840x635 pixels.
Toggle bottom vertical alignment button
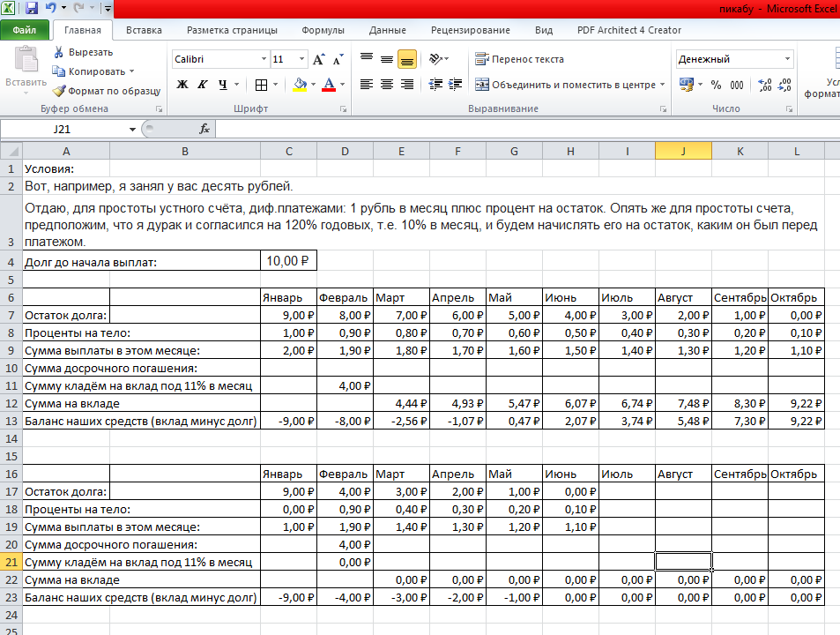click(406, 60)
